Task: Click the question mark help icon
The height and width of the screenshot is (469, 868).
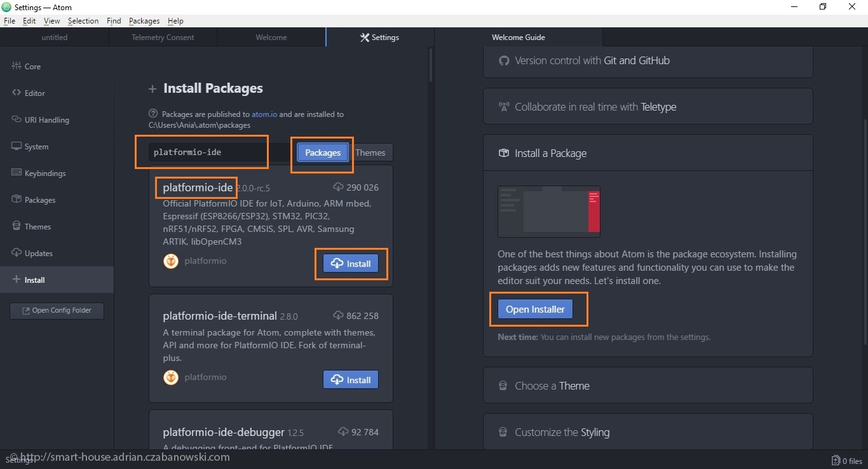Action: [153, 114]
